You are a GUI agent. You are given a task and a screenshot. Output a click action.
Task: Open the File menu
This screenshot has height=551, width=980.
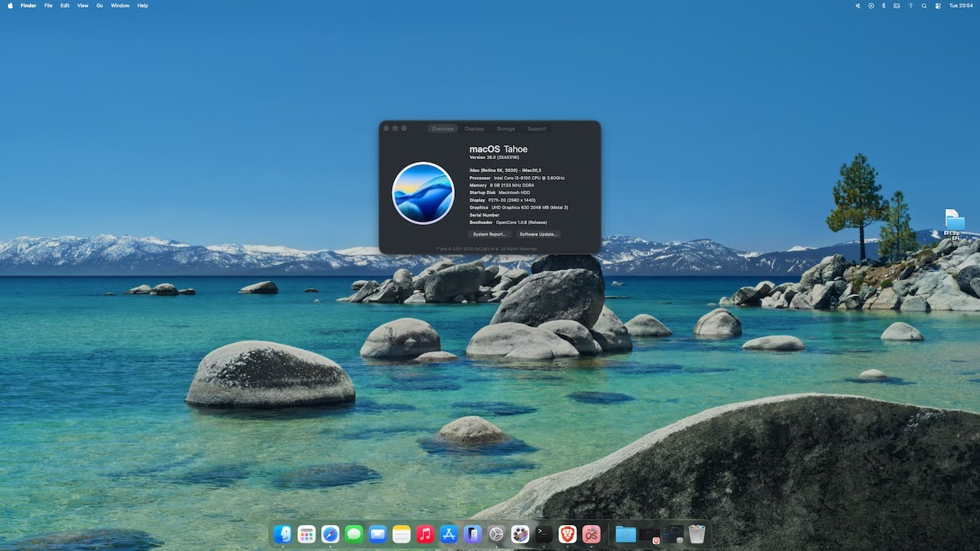coord(48,5)
